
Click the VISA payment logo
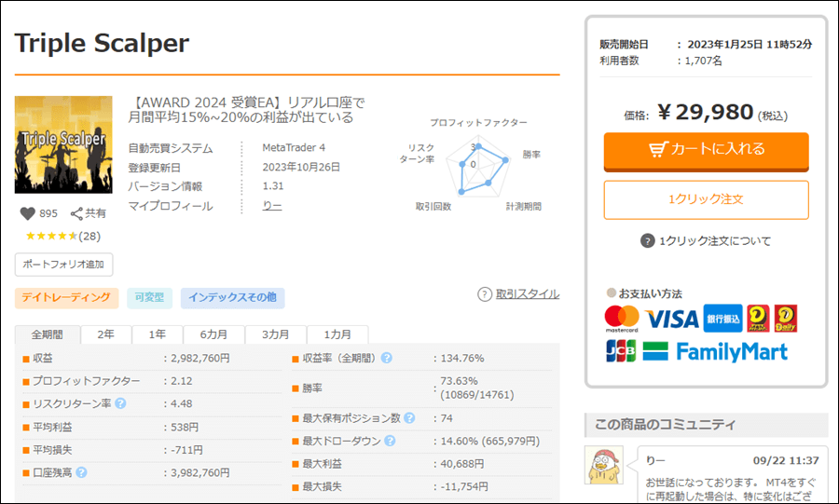[672, 319]
